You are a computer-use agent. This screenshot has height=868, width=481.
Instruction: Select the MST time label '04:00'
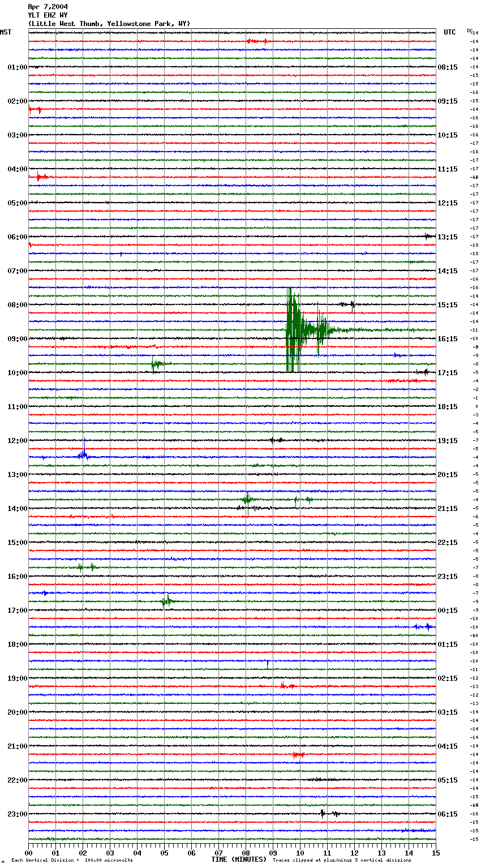click(x=18, y=169)
